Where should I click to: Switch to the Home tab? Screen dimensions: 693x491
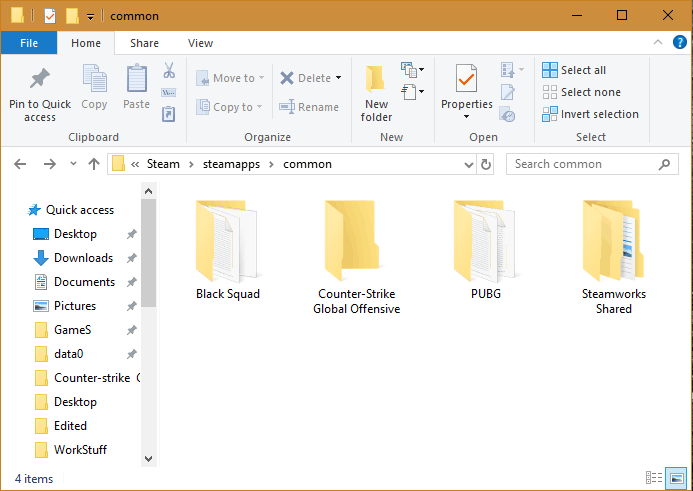tap(86, 43)
